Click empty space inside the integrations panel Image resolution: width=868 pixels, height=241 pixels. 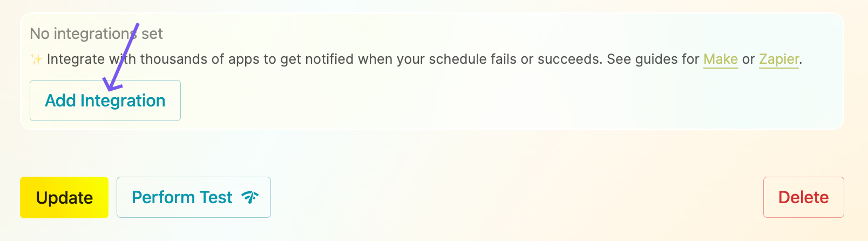pyautogui.click(x=486, y=100)
